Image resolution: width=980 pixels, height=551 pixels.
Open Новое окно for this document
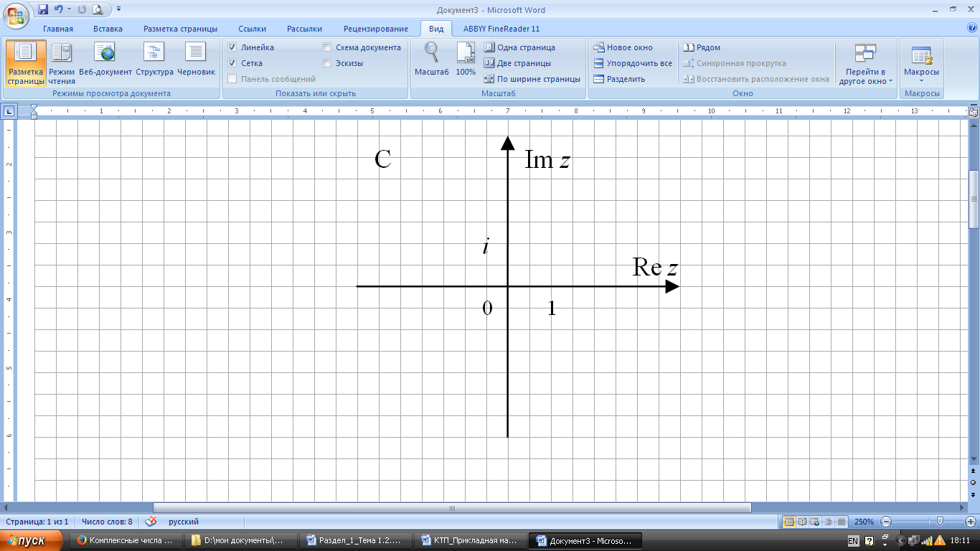(x=623, y=47)
